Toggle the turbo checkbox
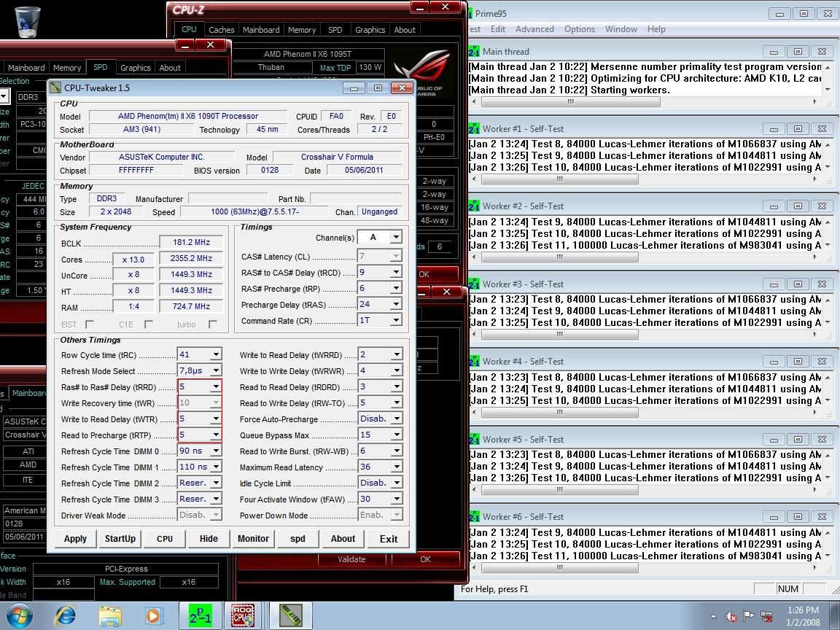Screen dimensions: 840x630 click(x=213, y=324)
